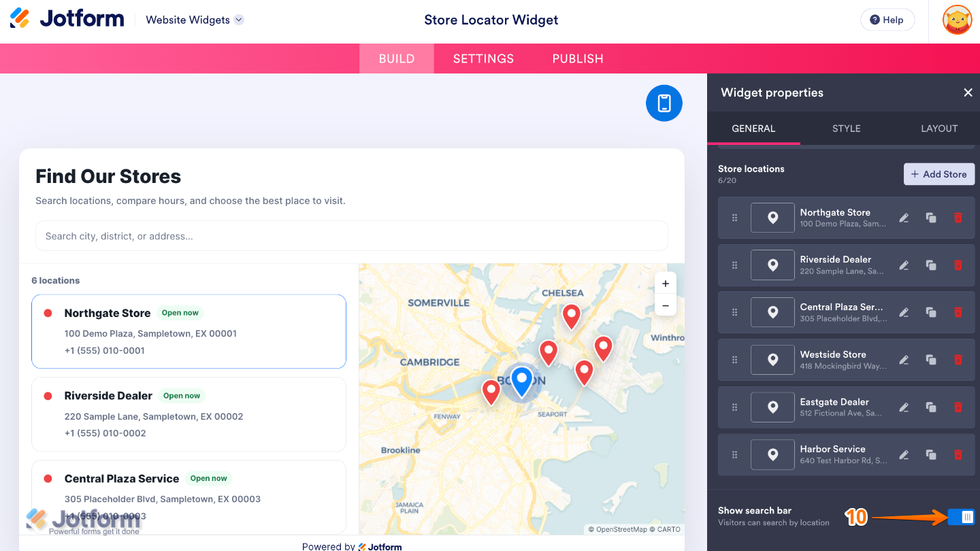This screenshot has height=551, width=980.
Task: Edit the Central Plaza Service entry
Action: (904, 312)
